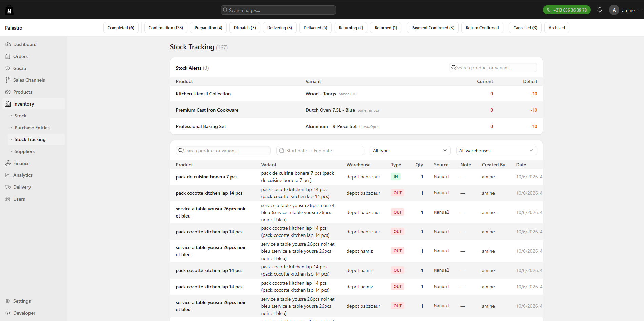The height and width of the screenshot is (321, 644).
Task: Click the Orders clipboard icon
Action: coord(8,56)
